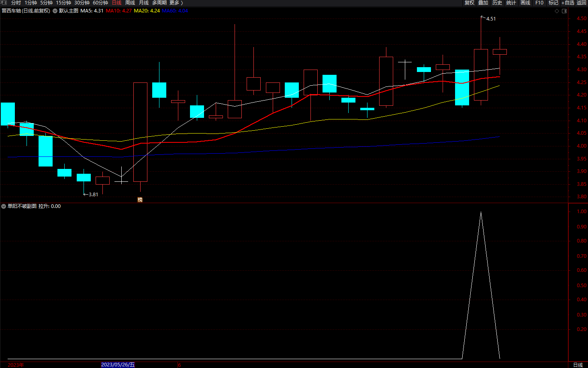The image size is (588, 368).
Task: Add stock via +自选 button
Action: 568,3
